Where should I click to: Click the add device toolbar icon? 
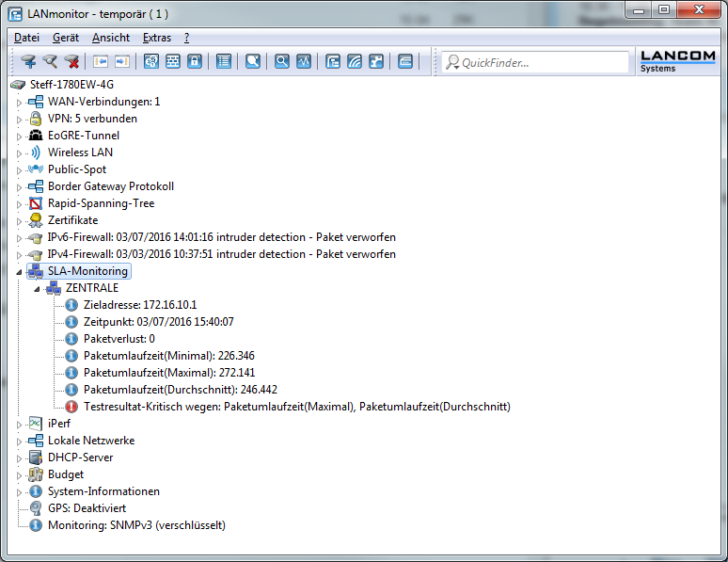tap(28, 62)
